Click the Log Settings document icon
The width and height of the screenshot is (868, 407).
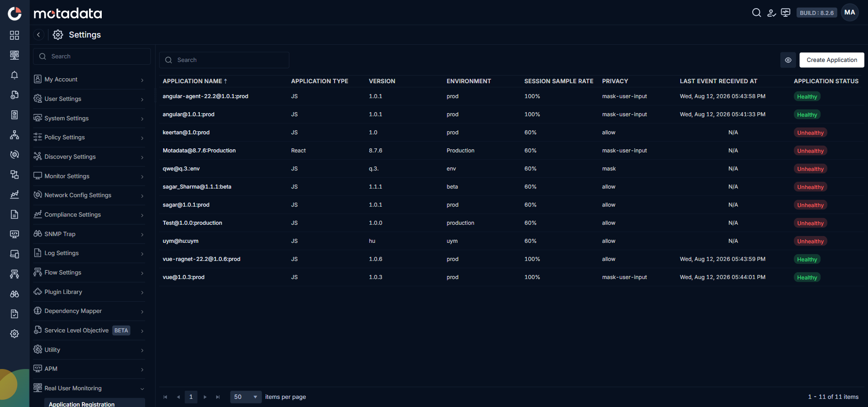[38, 253]
